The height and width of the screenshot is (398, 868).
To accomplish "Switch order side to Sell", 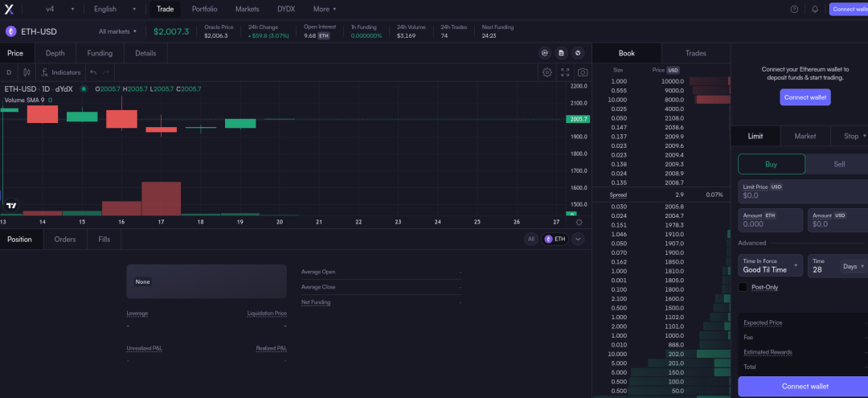I will (x=838, y=164).
